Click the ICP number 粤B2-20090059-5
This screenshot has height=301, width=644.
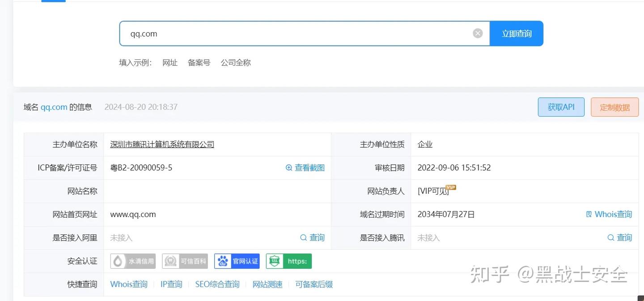pyautogui.click(x=141, y=168)
